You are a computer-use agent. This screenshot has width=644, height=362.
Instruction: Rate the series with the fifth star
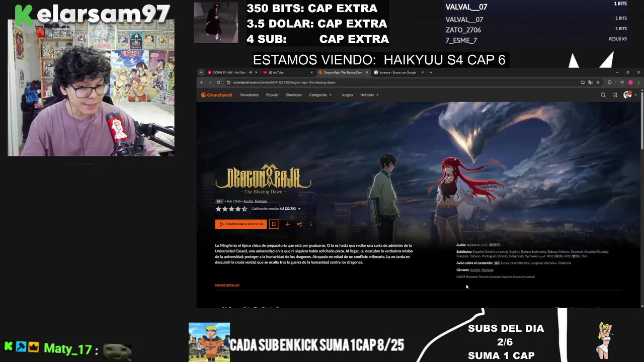pos(245,209)
